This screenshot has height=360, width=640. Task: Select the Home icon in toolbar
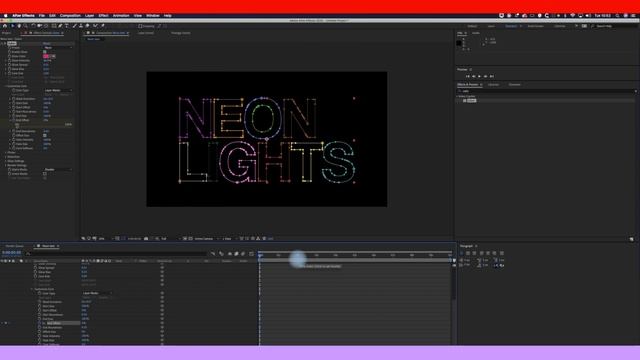[x=5, y=26]
